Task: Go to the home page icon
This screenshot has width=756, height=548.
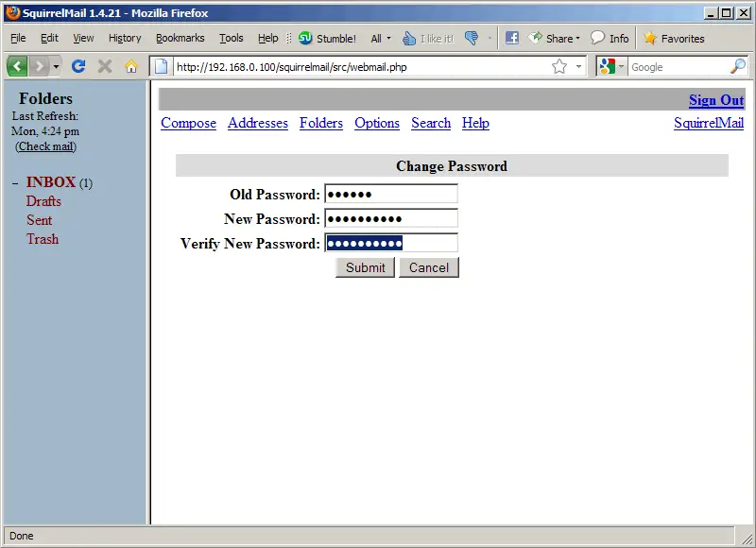Action: pyautogui.click(x=131, y=66)
